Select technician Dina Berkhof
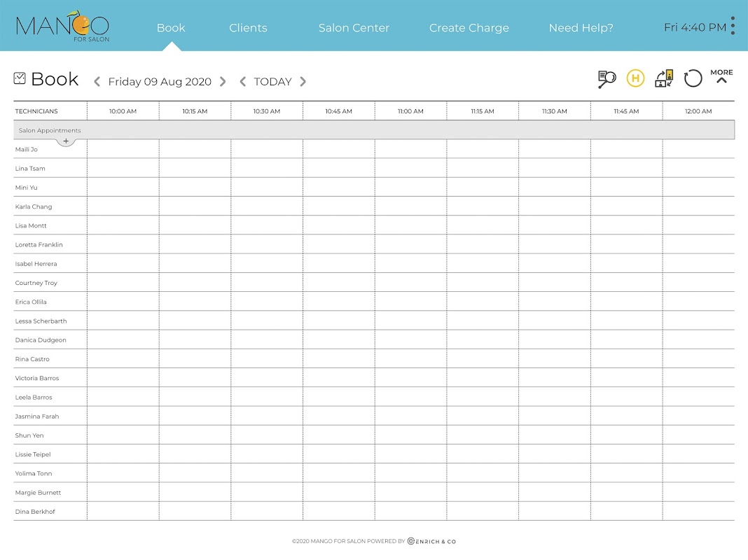 point(35,512)
